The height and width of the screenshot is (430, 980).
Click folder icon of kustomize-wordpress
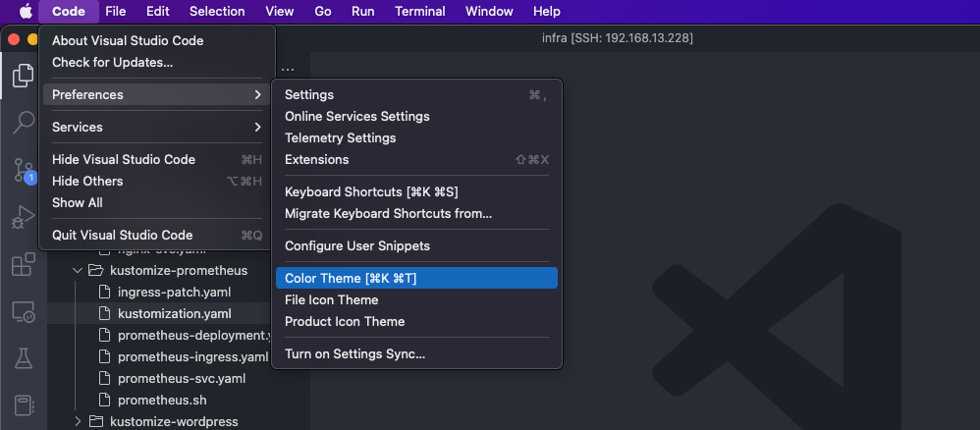[95, 421]
